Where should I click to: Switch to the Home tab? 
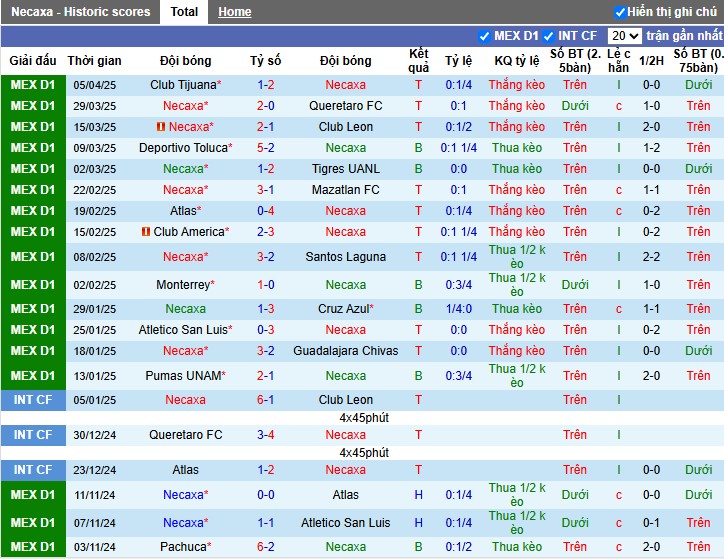coord(235,12)
